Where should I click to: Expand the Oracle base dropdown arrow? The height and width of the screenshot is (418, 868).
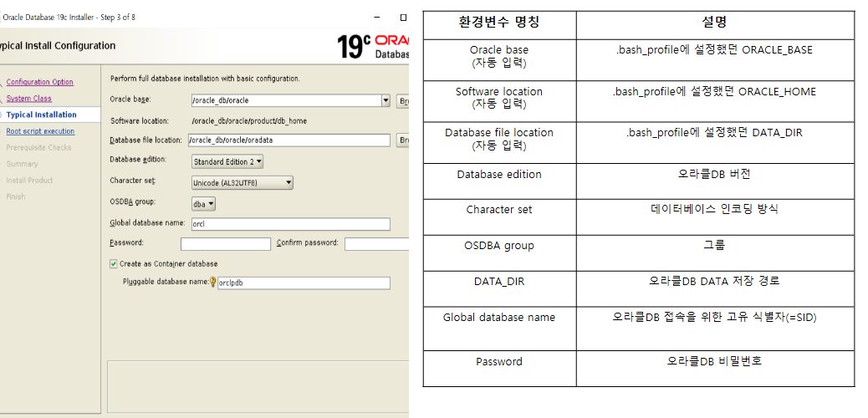pos(385,101)
